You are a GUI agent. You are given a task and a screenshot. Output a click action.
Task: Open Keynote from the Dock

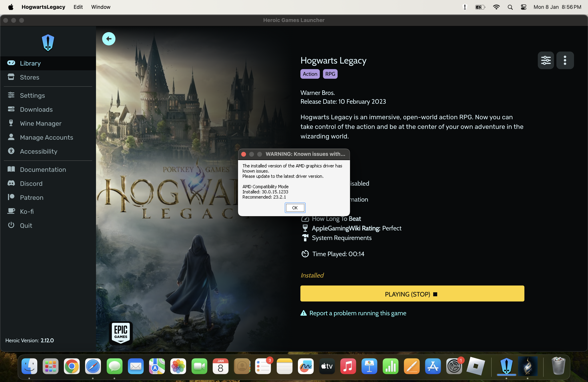pyautogui.click(x=369, y=366)
